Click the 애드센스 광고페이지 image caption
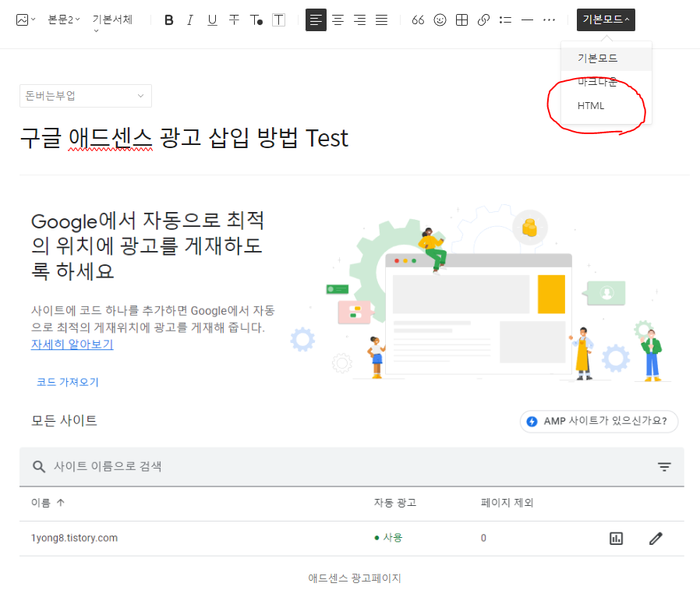Image resolution: width=700 pixels, height=594 pixels. 355,578
